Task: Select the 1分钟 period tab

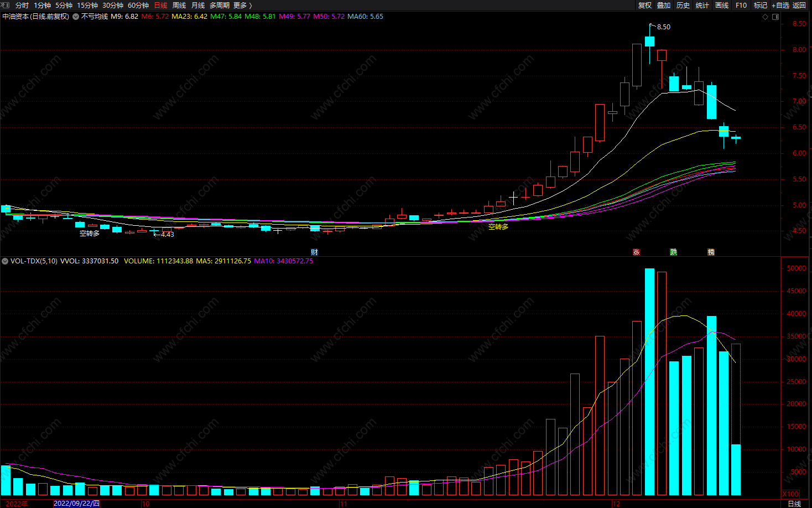Action: point(43,5)
